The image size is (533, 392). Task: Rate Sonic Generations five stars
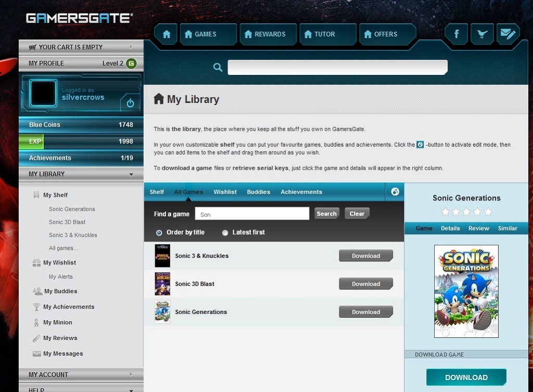[x=488, y=212]
